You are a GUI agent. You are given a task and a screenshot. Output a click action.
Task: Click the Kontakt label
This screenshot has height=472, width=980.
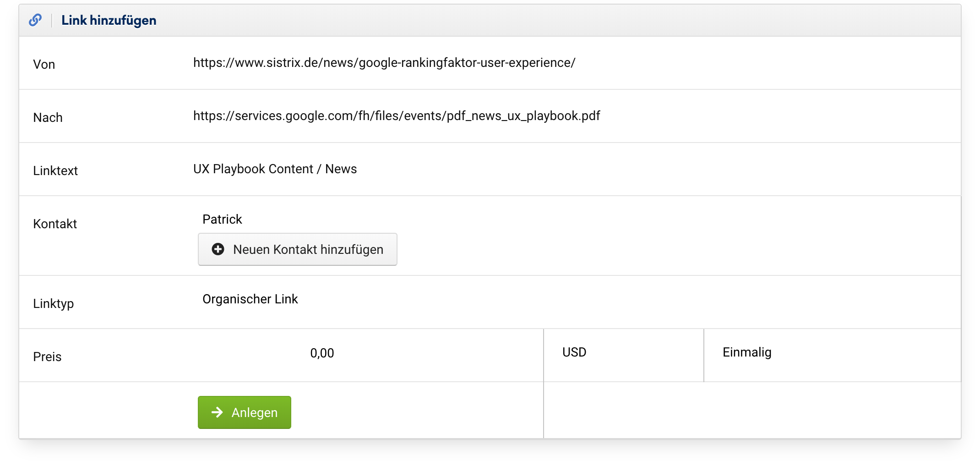point(55,224)
